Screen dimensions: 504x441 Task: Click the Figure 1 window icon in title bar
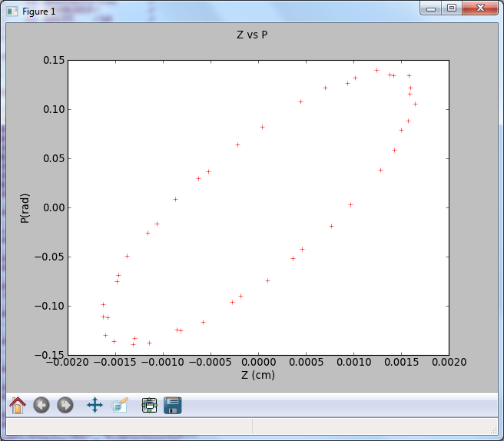[12, 11]
